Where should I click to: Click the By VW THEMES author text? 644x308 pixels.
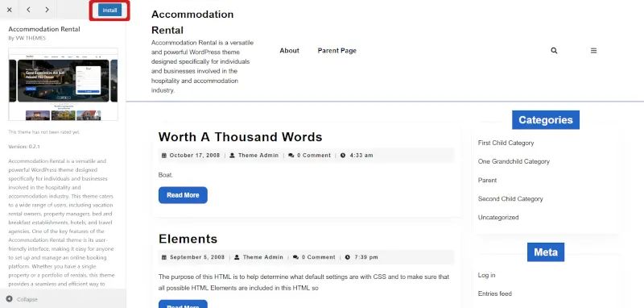pos(27,38)
